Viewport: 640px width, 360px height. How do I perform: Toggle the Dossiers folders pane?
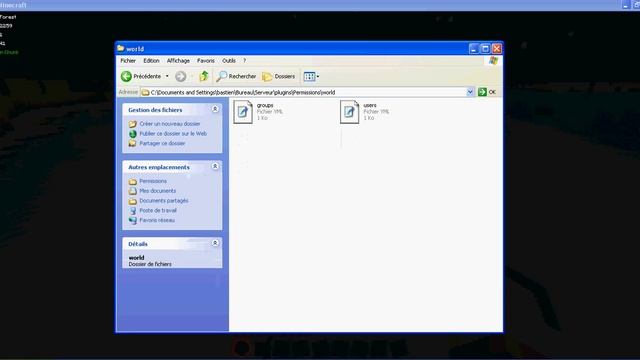pyautogui.click(x=278, y=76)
